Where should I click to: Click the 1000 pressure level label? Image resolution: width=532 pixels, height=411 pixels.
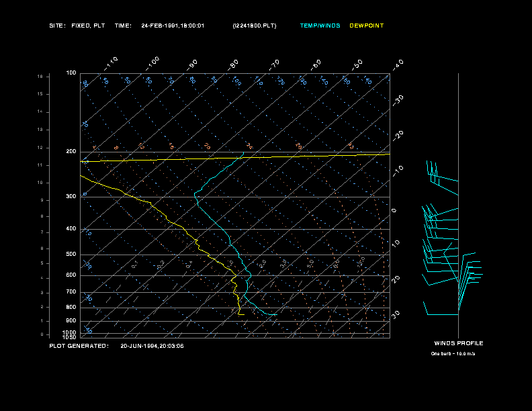[x=70, y=332]
